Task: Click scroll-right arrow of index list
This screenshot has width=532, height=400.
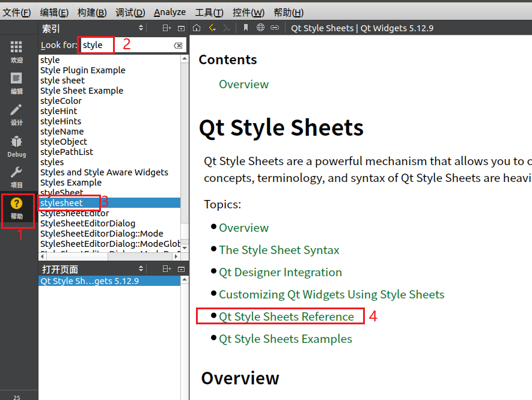Action: [176, 256]
